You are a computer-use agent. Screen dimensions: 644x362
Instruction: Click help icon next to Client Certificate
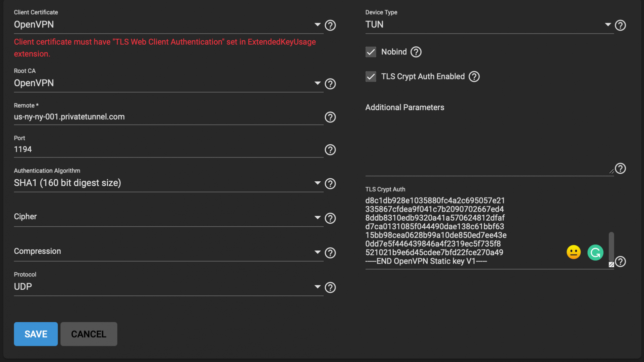pos(330,25)
